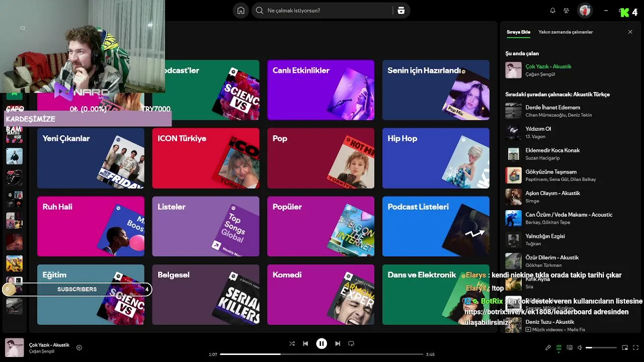Open artist Tuğkan link in queue
Viewport: 644px width, 362px height.
(533, 244)
